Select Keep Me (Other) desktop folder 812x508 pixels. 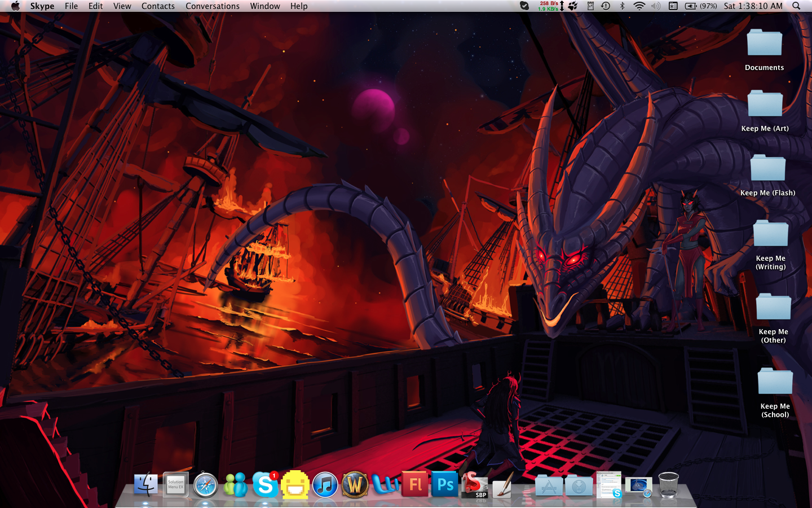point(774,318)
